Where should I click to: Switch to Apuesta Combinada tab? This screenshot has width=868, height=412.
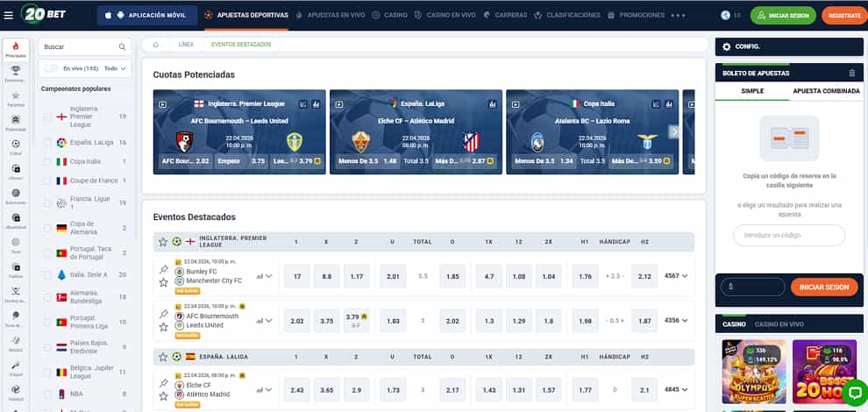[x=826, y=91]
